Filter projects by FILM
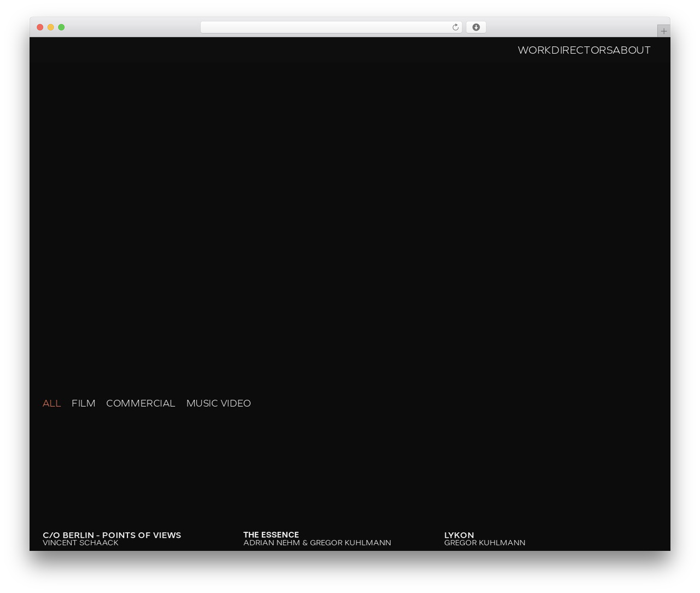Viewport: 700px width, 593px height. coord(83,403)
